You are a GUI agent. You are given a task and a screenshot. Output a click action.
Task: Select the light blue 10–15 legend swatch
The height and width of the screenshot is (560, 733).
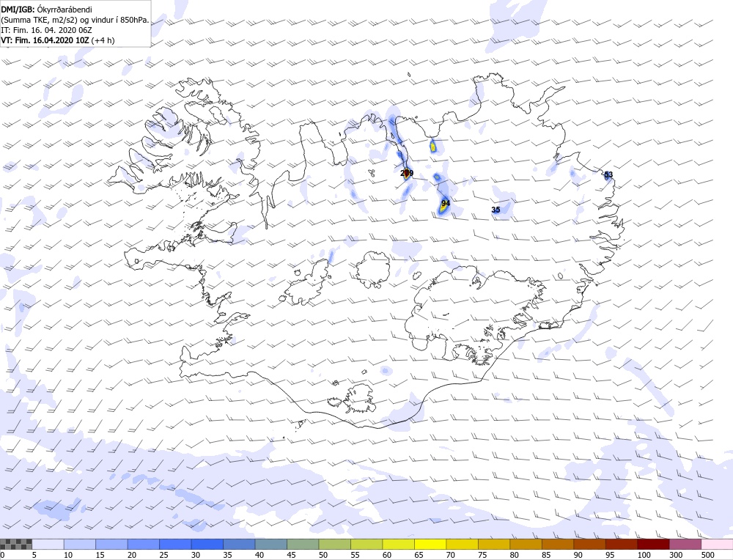(x=79, y=544)
